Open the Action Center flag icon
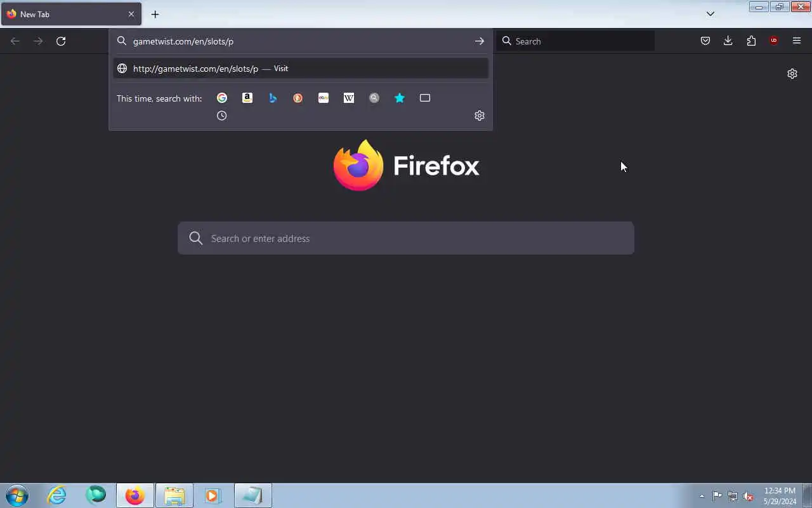The width and height of the screenshot is (812, 508). (717, 496)
